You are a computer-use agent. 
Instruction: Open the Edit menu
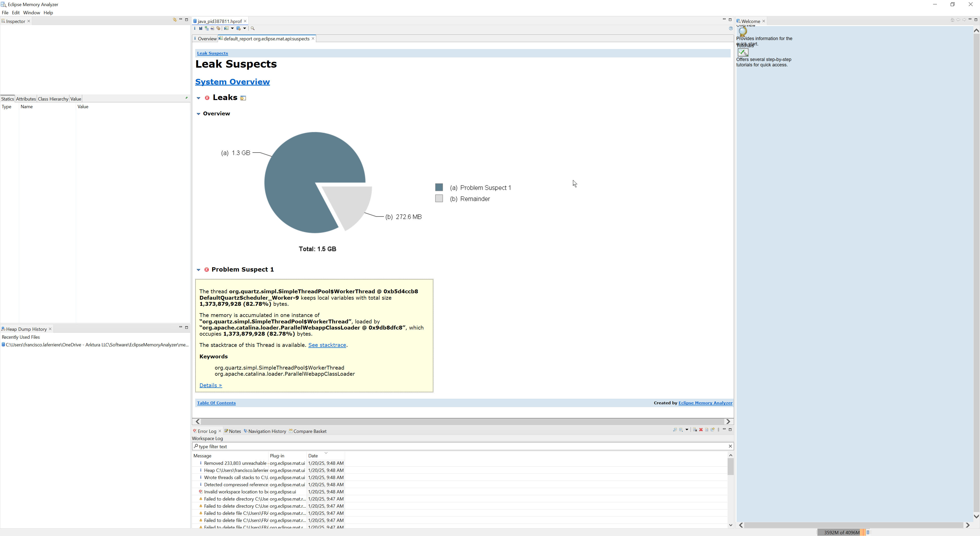pyautogui.click(x=16, y=13)
